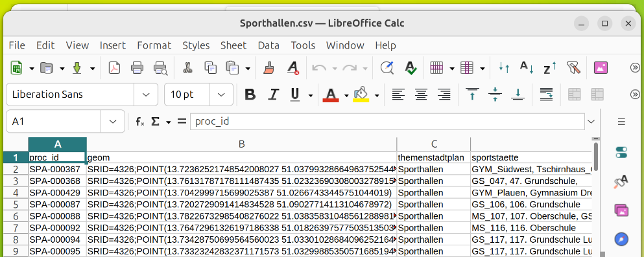This screenshot has width=644, height=257.
Task: Apply yellow background color
Action: tap(361, 95)
